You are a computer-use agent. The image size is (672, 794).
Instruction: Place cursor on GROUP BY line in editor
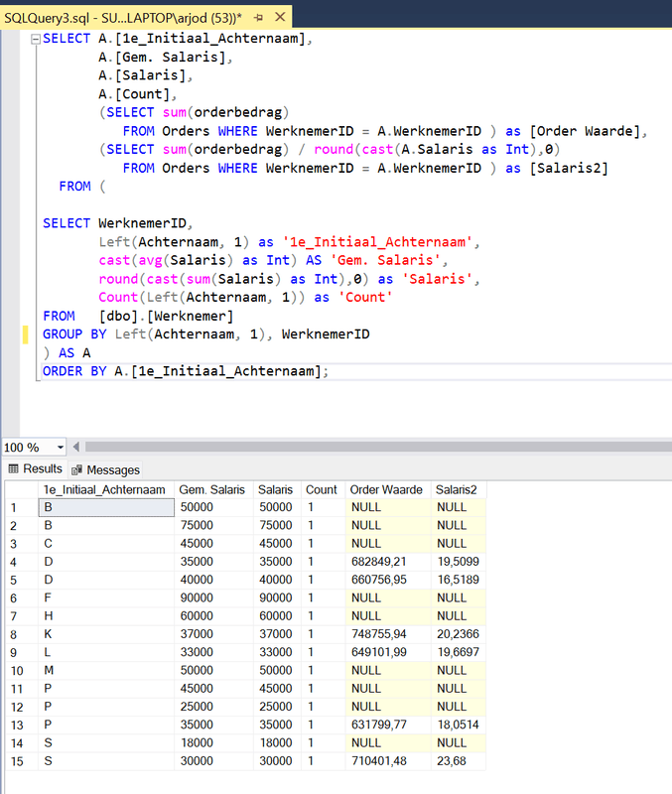click(205, 334)
